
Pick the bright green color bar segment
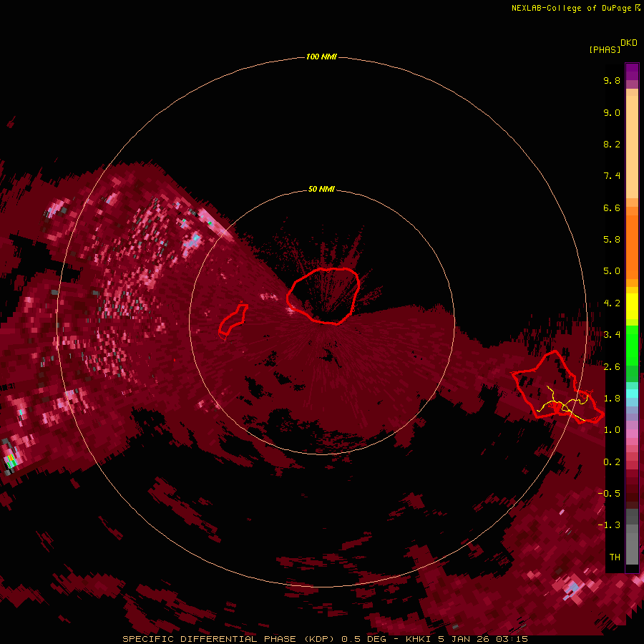click(632, 345)
